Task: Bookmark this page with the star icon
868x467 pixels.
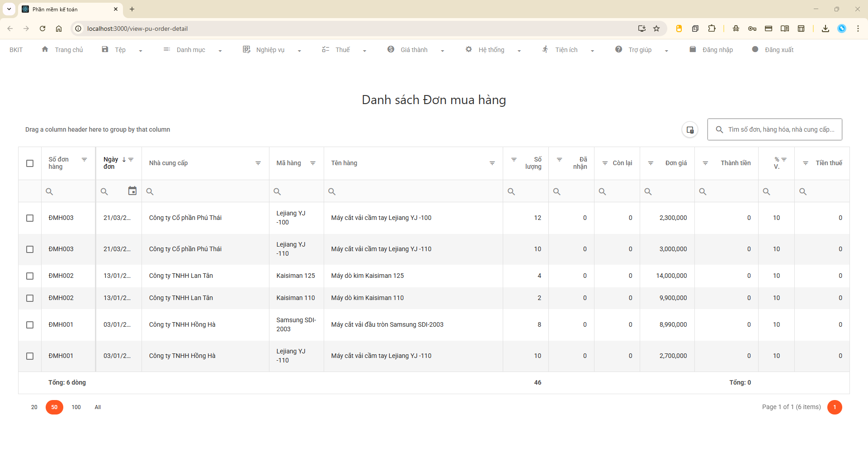Action: tap(656, 29)
